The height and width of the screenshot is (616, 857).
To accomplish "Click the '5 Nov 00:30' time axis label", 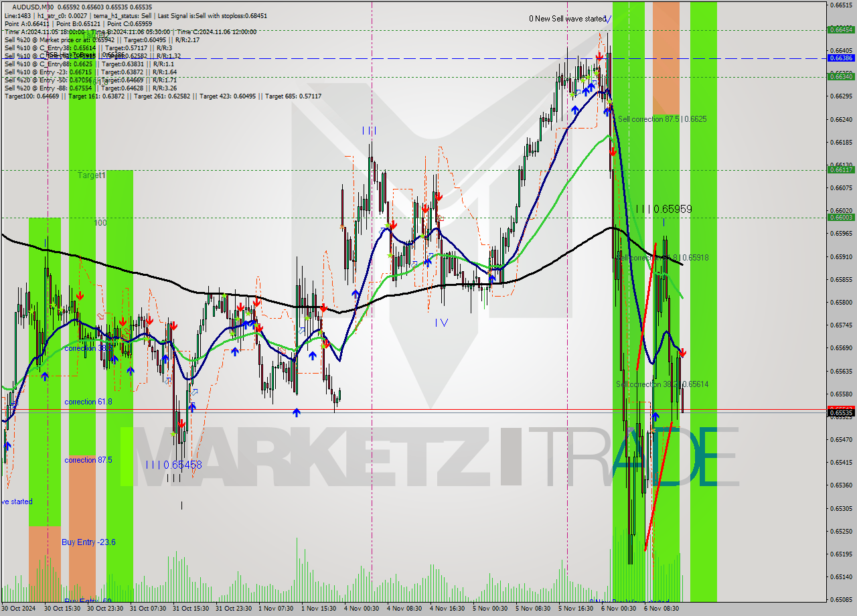I will point(490,609).
